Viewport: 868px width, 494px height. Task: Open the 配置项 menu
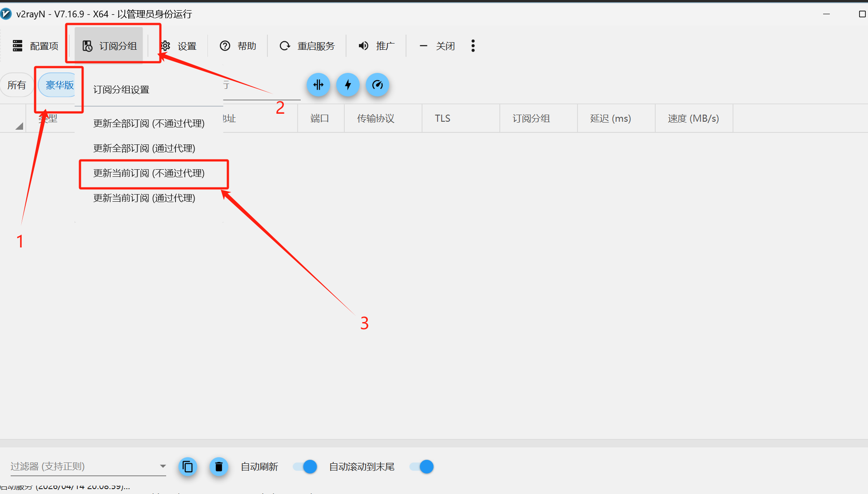36,46
